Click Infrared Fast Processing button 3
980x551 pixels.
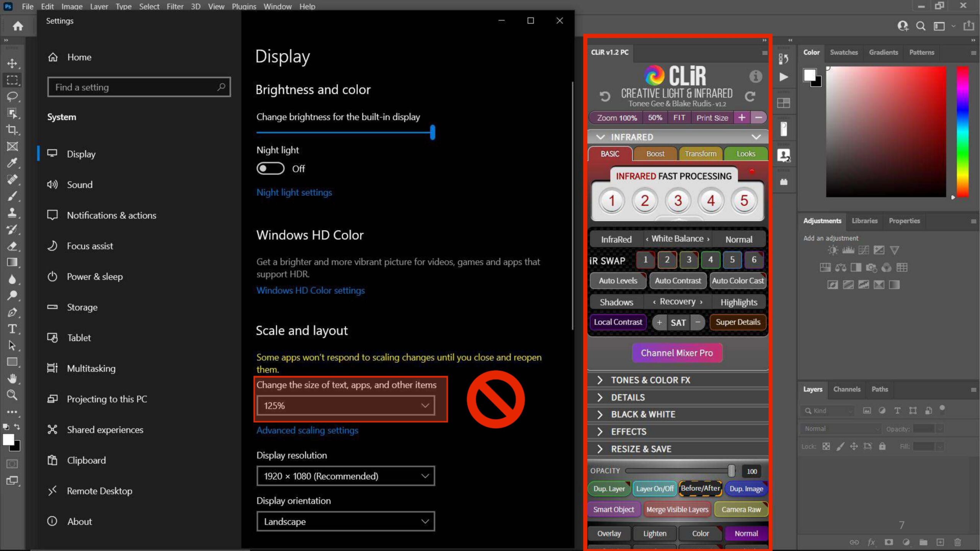pos(678,201)
